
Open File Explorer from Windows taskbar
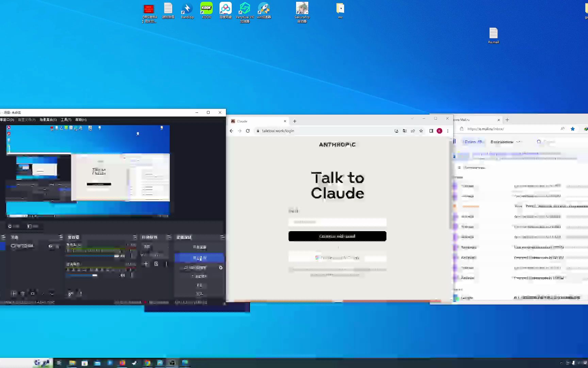point(72,363)
